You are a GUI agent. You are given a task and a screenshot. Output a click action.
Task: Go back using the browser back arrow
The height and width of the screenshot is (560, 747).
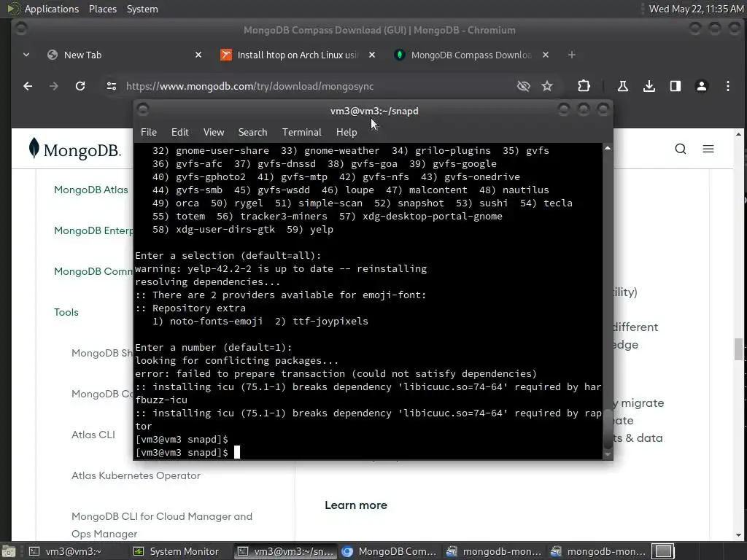(x=28, y=86)
